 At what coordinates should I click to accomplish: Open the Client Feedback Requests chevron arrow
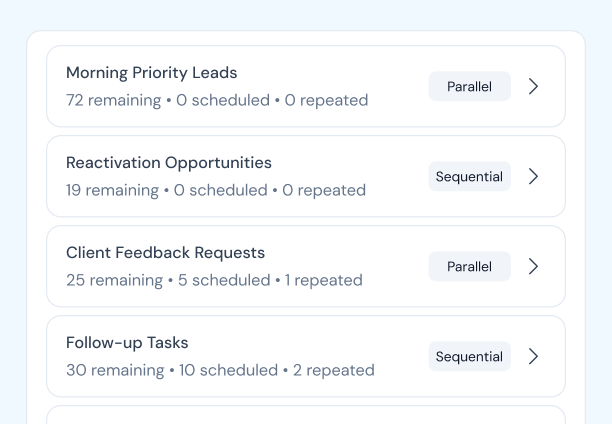point(534,266)
